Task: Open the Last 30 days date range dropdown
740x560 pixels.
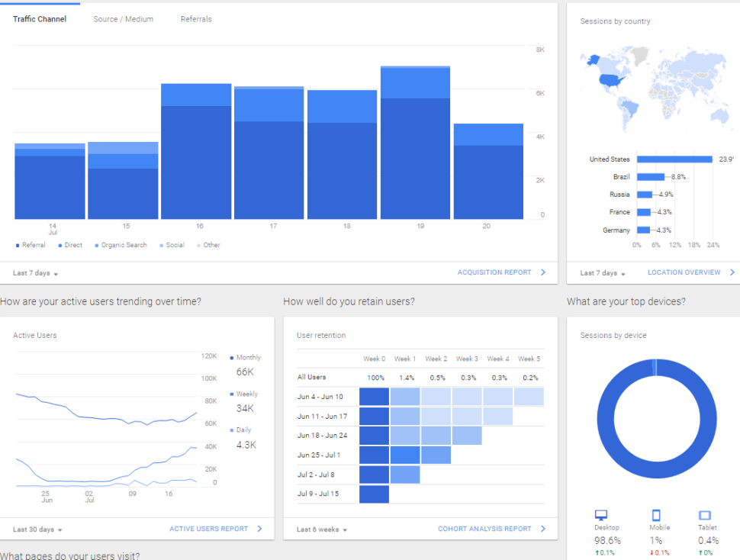Action: 37,529
